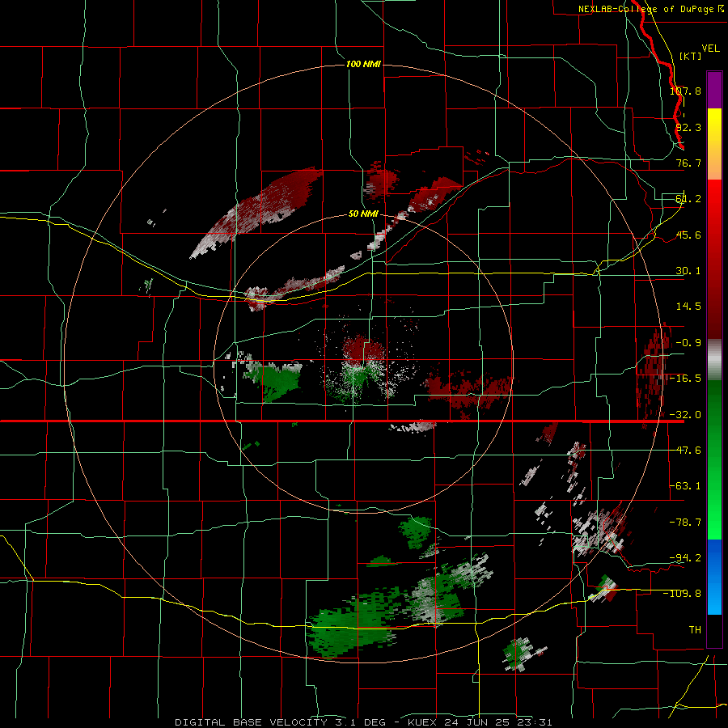
Task: Click the VEL legend heading
Action: [x=710, y=48]
